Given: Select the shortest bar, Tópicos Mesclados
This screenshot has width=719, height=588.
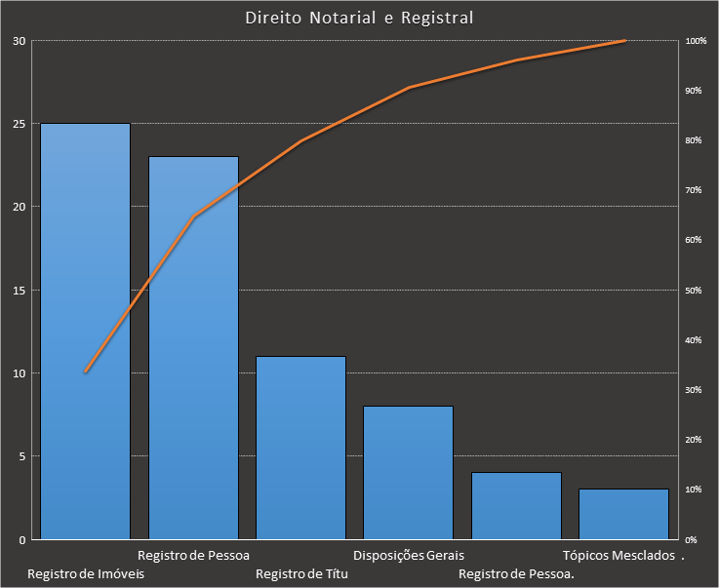Looking at the screenshot, I should pyautogui.click(x=623, y=514).
